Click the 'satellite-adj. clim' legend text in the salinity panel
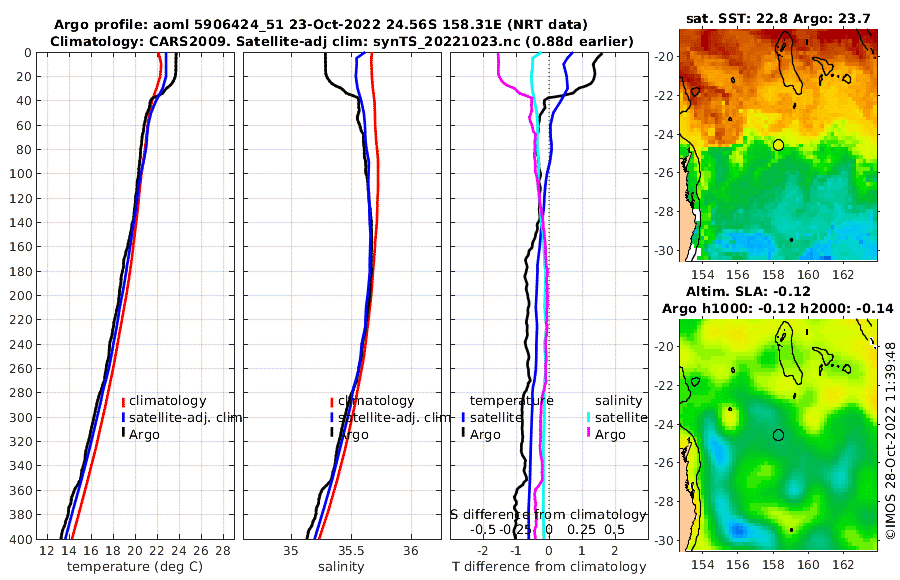The height and width of the screenshot is (580, 900). point(395,417)
